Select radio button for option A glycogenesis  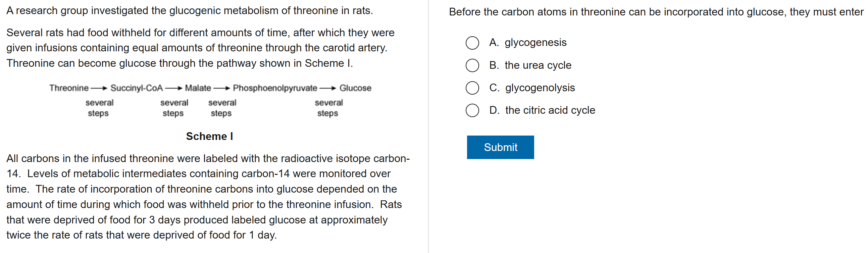point(472,43)
